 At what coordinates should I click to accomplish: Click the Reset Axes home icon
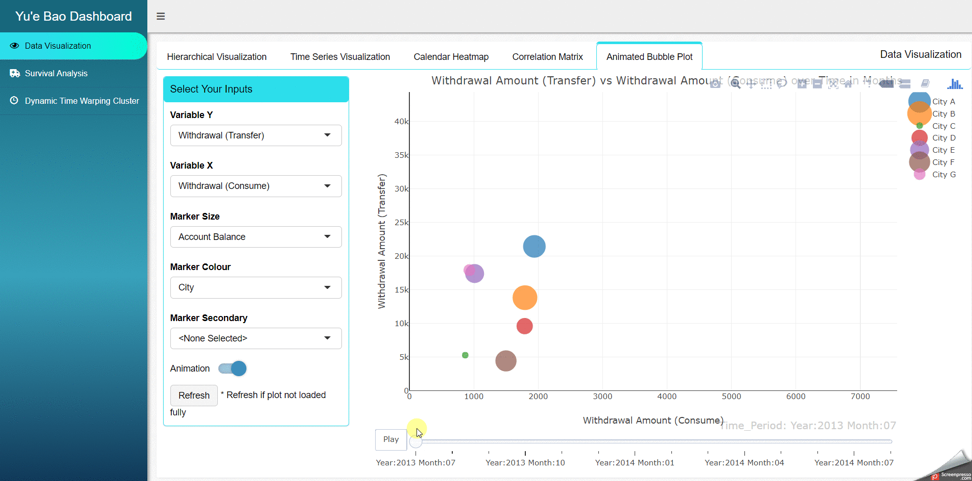pyautogui.click(x=847, y=84)
